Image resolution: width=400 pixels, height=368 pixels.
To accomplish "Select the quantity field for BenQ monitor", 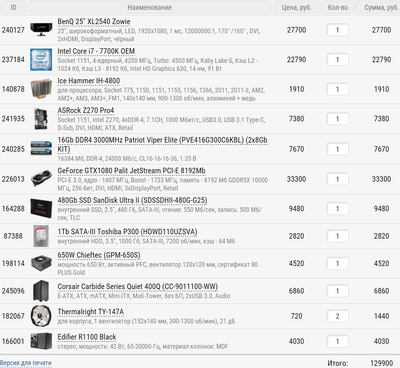I will click(x=337, y=30).
